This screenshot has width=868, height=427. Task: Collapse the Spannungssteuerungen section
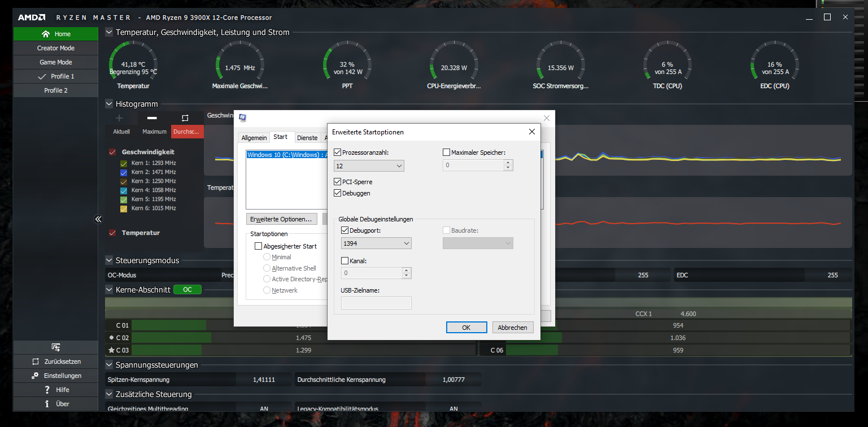(109, 365)
